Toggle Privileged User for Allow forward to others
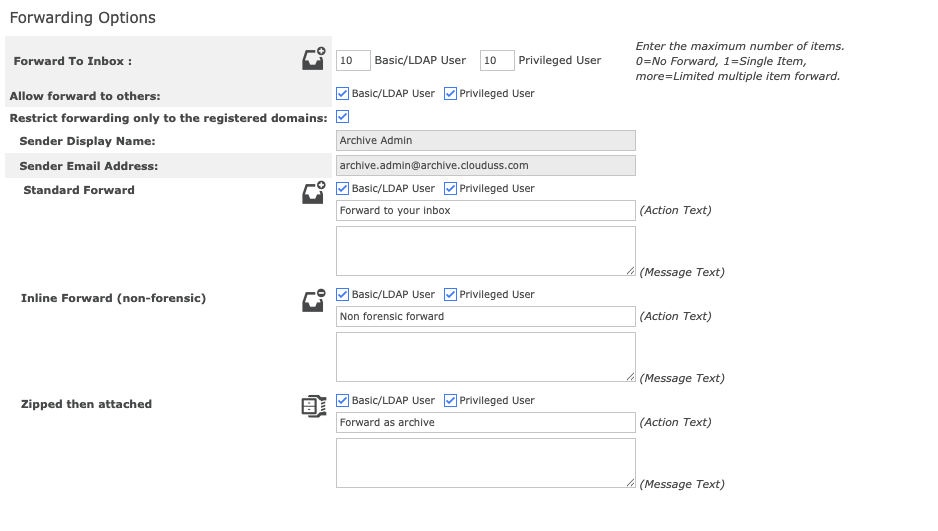This screenshot has height=531, width=938. point(450,94)
